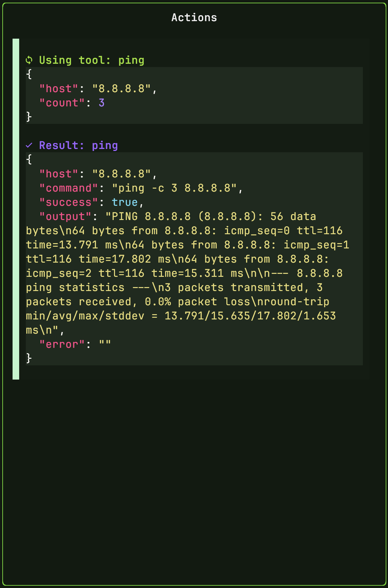The width and height of the screenshot is (388, 588).
Task: Click the refresh icon beside Using tool
Action: [29, 60]
